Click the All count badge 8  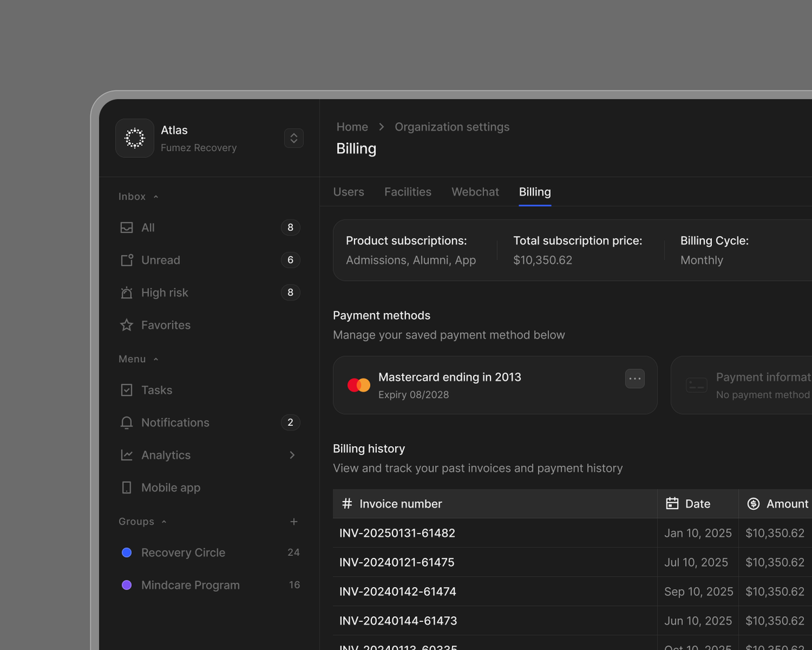point(290,227)
